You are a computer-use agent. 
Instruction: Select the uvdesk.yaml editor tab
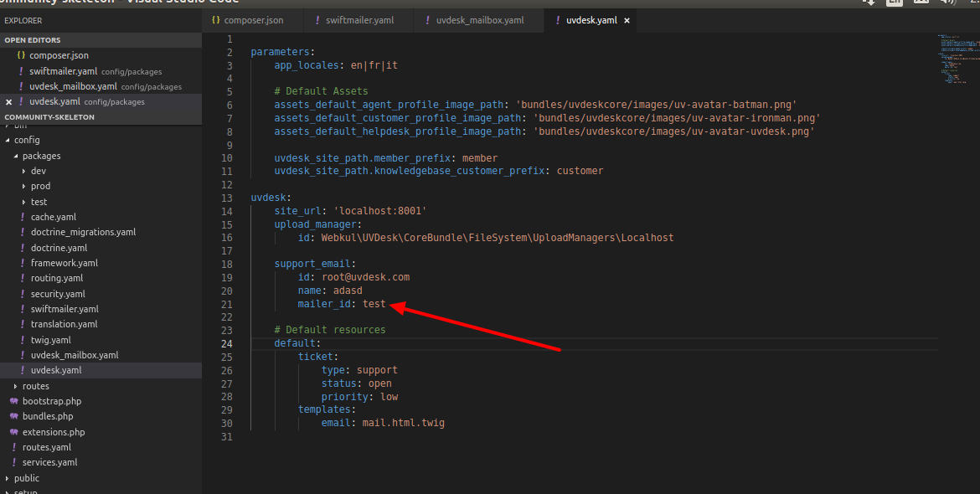pos(591,20)
